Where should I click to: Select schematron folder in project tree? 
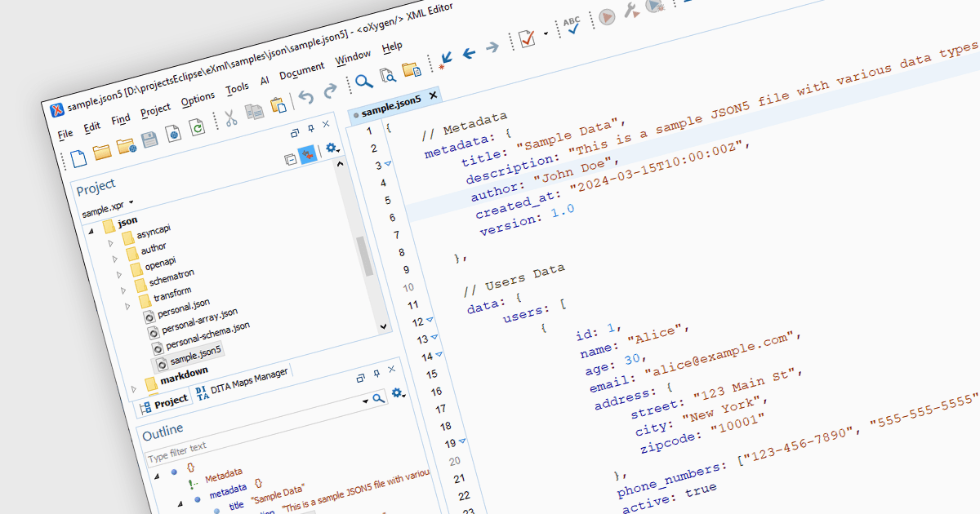click(x=164, y=279)
